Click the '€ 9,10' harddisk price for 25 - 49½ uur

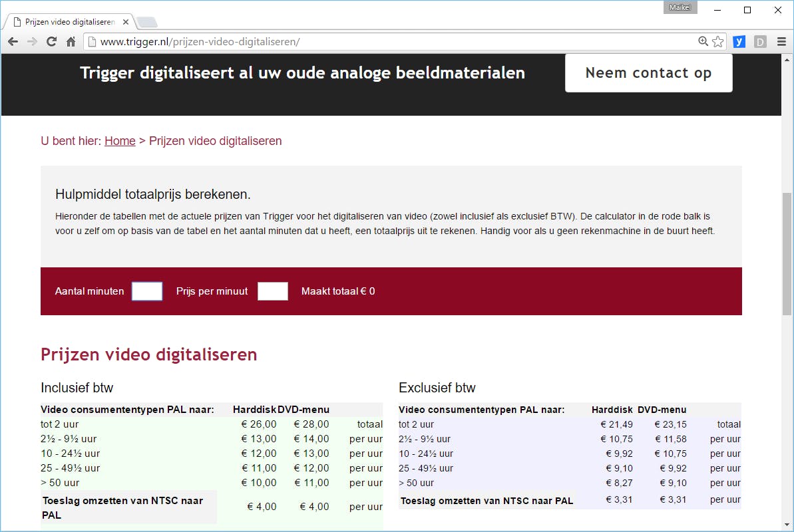(620, 468)
